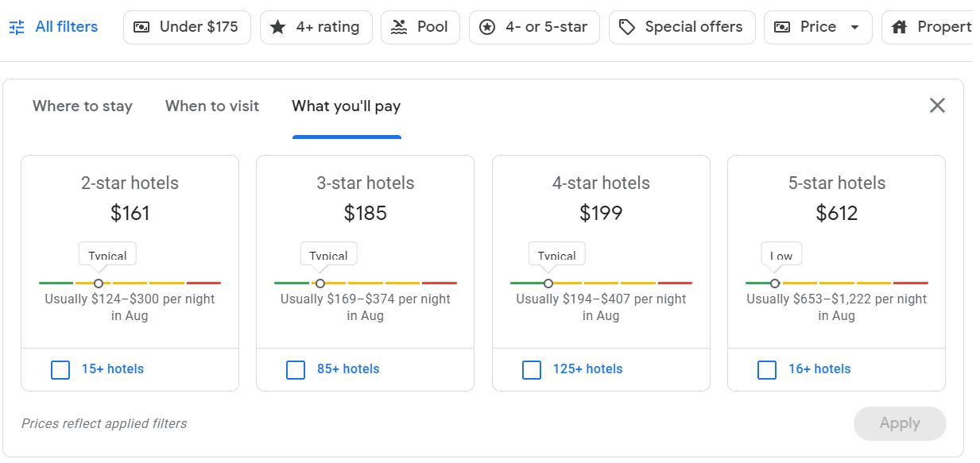Click the All filters sliders icon
The width and height of the screenshot is (980, 463).
16,26
